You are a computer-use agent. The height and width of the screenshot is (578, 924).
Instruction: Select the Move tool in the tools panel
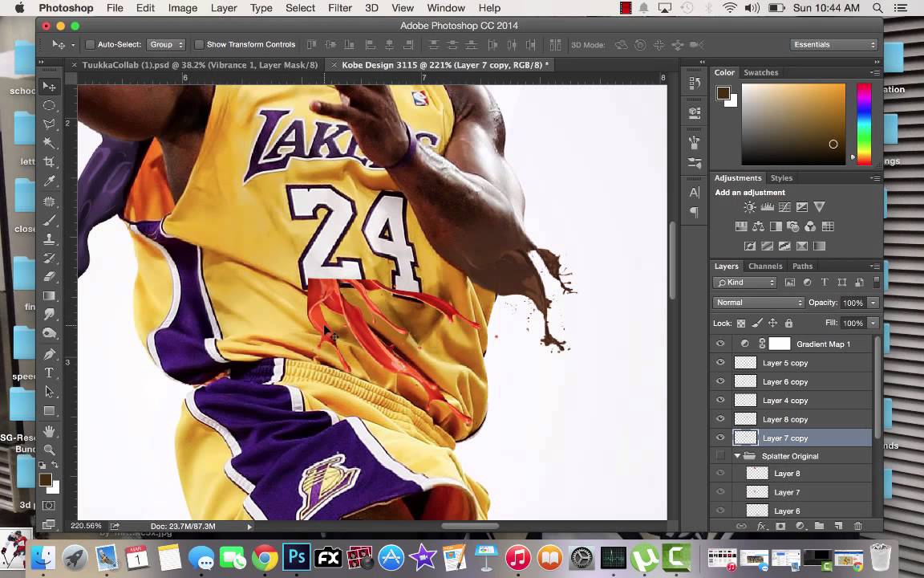click(x=50, y=87)
